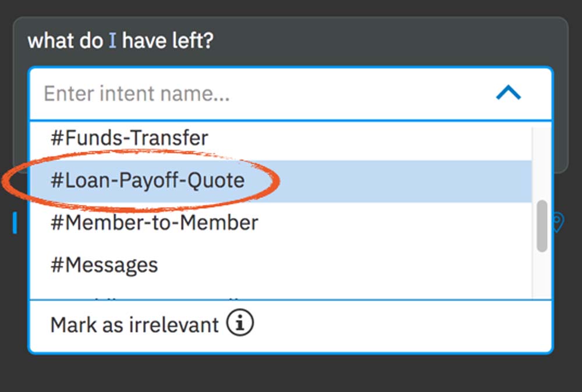The height and width of the screenshot is (392, 582).
Task: Click the dark background left of the dropdown
Action: click(x=13, y=279)
